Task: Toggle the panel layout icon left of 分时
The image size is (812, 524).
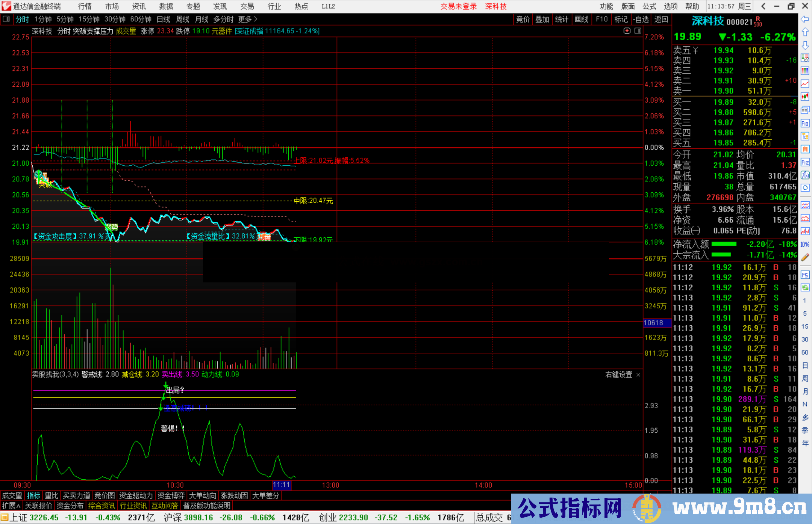Action: [x=6, y=19]
